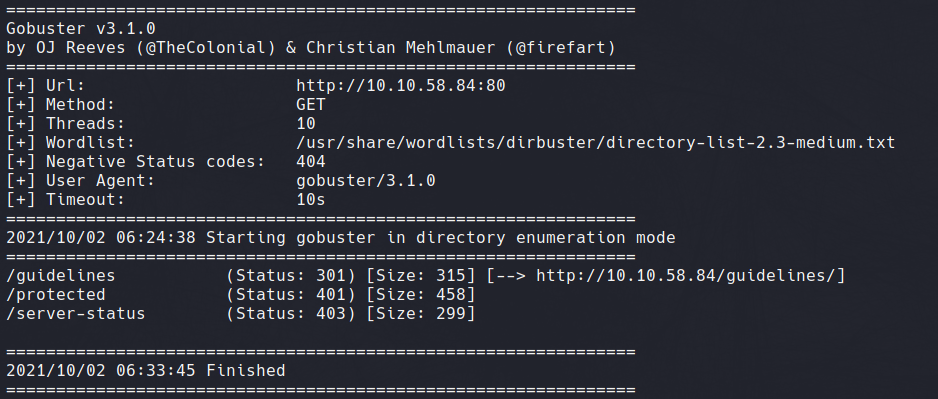Click the Size: 315 value
Screen dimensions: 938x399
click(x=421, y=276)
